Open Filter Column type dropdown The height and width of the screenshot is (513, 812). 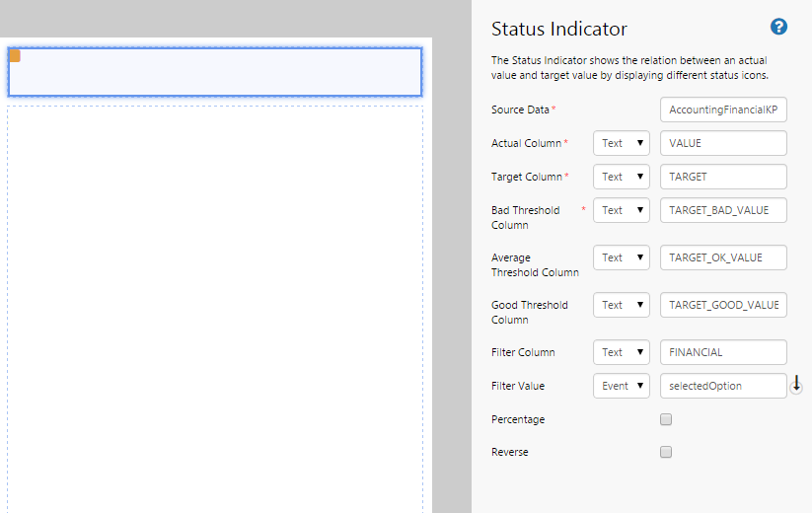pyautogui.click(x=621, y=352)
